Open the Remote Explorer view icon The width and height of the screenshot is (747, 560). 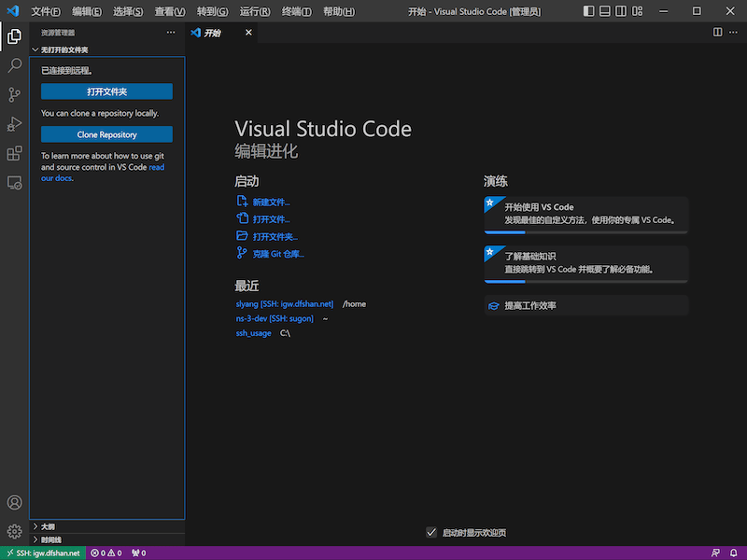click(x=14, y=183)
